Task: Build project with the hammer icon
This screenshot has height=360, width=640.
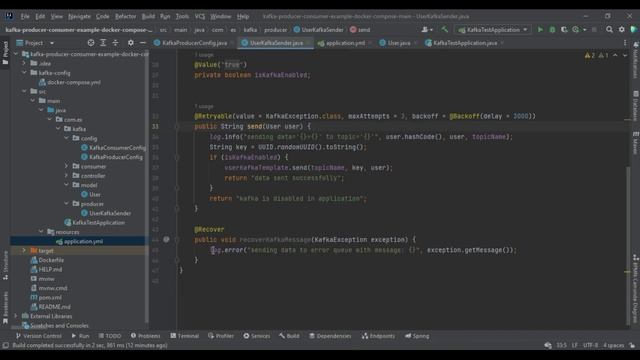Action: (444, 30)
